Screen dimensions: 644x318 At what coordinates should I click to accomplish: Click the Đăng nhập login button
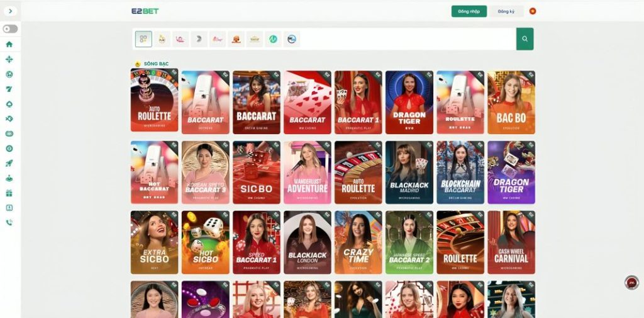[x=469, y=11]
